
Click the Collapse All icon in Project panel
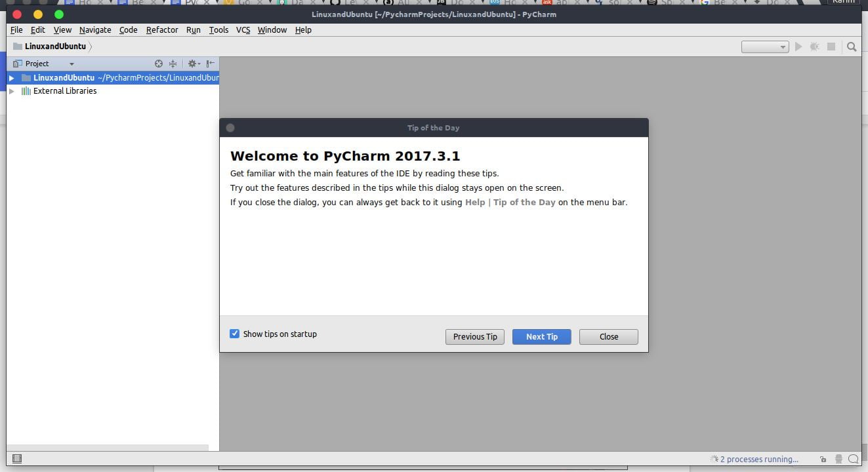[x=173, y=64]
